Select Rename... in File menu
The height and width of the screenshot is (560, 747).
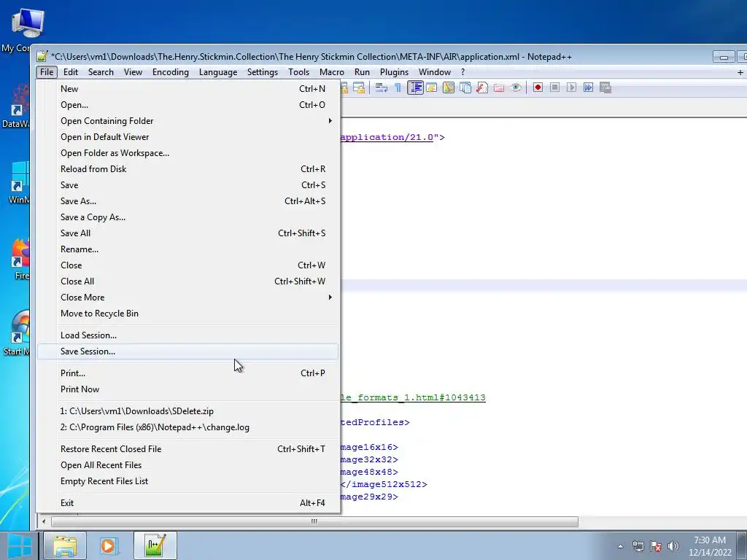click(187, 249)
